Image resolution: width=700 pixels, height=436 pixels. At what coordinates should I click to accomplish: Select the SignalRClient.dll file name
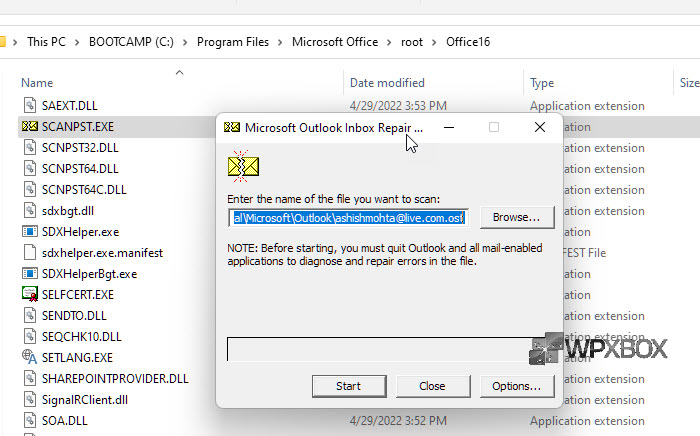pyautogui.click(x=85, y=400)
